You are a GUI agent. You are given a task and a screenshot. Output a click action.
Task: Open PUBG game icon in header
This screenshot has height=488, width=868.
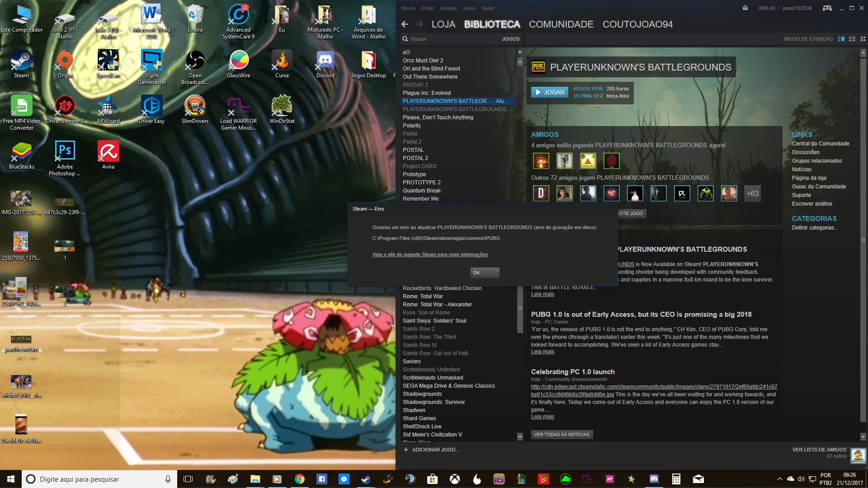(x=538, y=67)
